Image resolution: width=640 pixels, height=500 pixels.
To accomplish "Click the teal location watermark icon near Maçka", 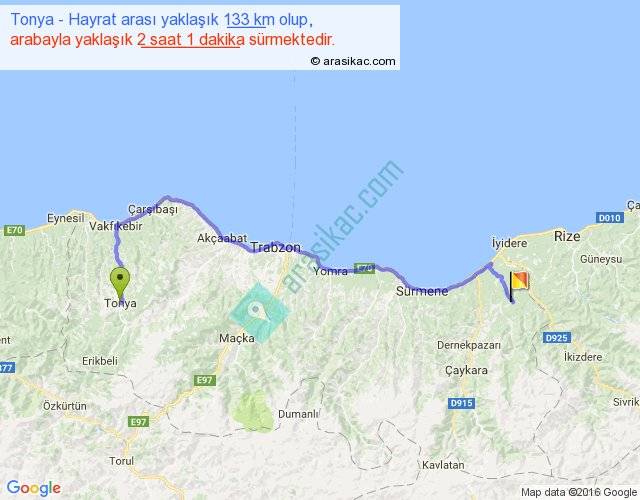I will click(x=259, y=311).
